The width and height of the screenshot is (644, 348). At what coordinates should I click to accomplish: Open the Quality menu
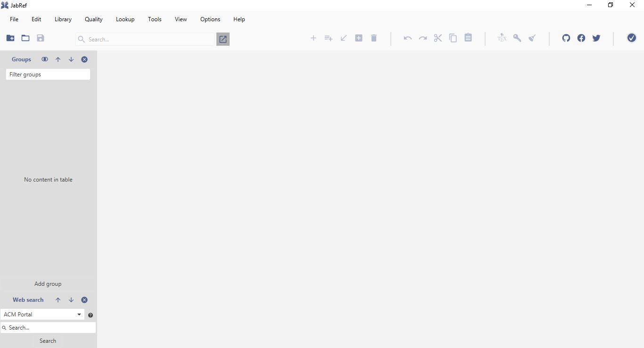pos(94,19)
